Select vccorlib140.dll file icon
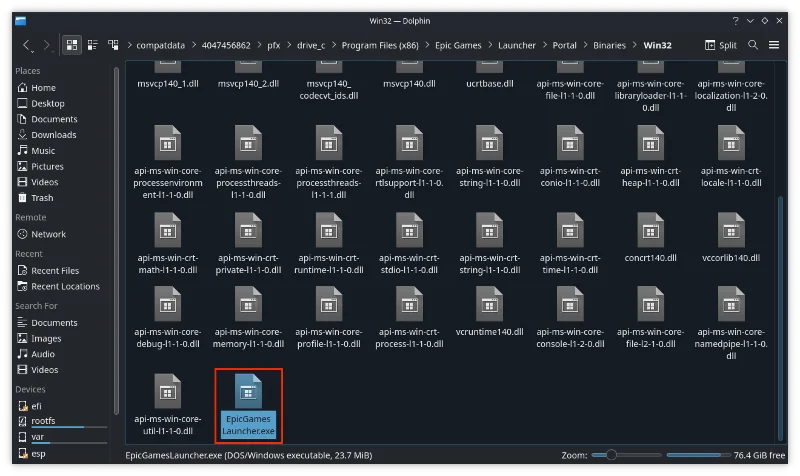Image resolution: width=800 pixels, height=476 pixels. (x=731, y=231)
